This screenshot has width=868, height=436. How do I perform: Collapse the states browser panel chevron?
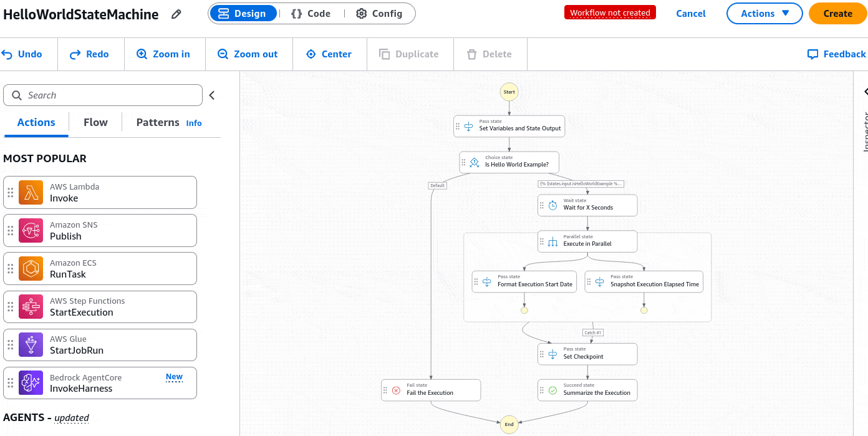[x=211, y=95]
